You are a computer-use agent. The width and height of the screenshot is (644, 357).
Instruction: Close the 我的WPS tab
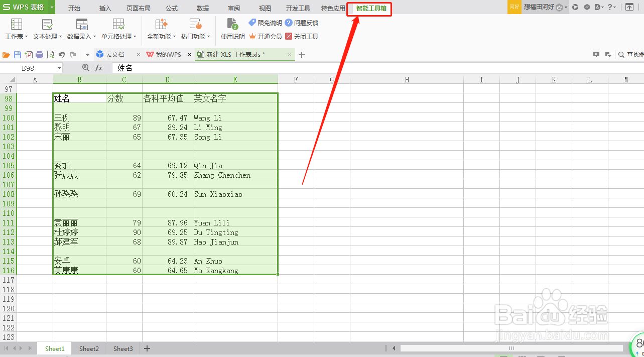pyautogui.click(x=189, y=55)
